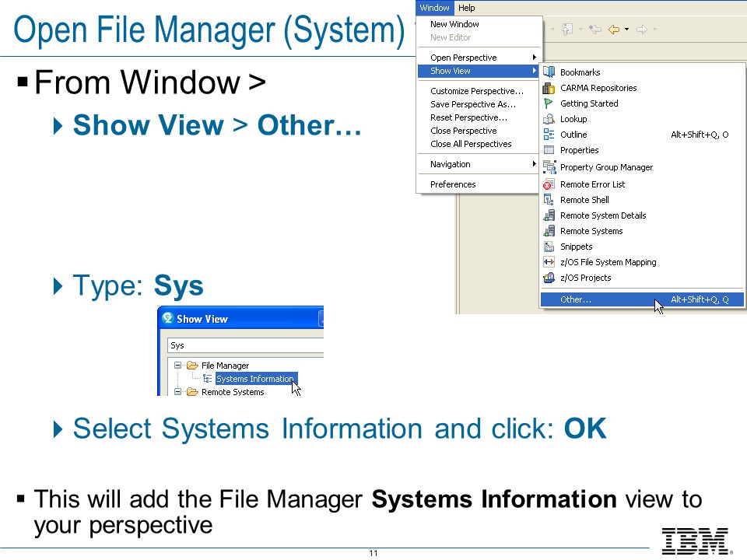The image size is (747, 560).
Task: Click the Properties view icon
Action: pos(549,150)
